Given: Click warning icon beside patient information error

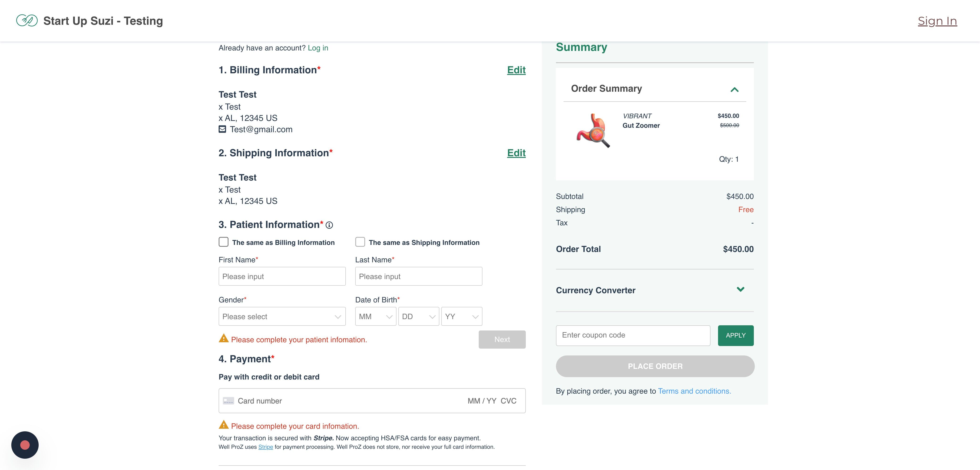Looking at the screenshot, I should tap(224, 338).
